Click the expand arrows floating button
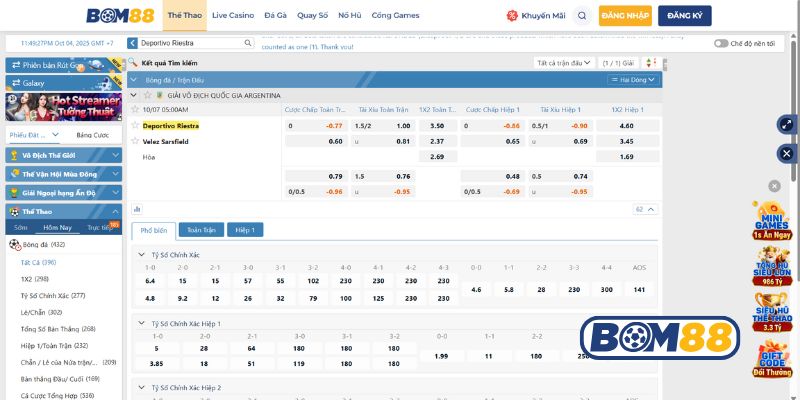Viewport: 800px width, 400px height. tap(786, 125)
